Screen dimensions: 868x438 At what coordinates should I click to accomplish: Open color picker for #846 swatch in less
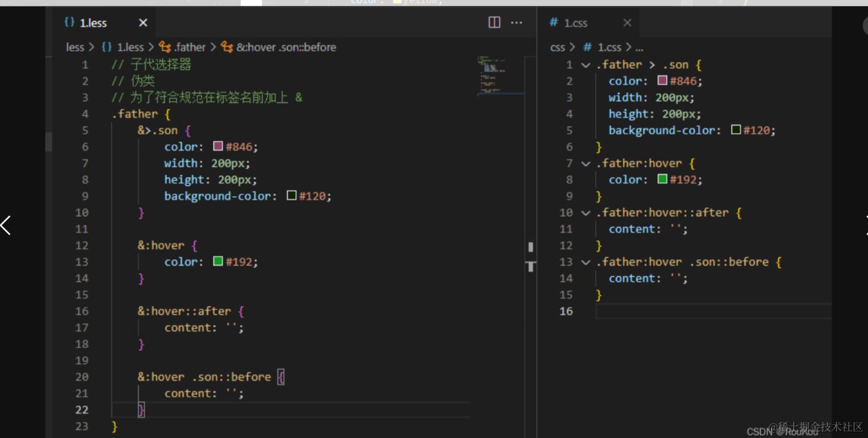(x=218, y=146)
